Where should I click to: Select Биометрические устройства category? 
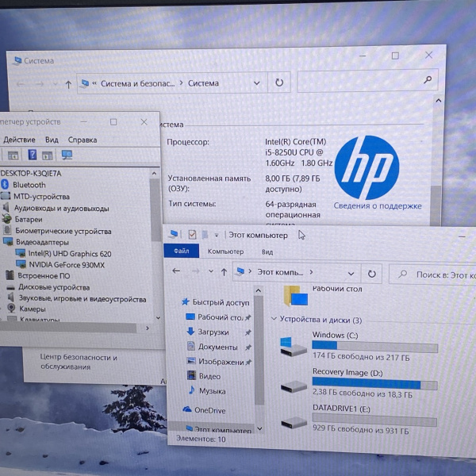click(63, 231)
